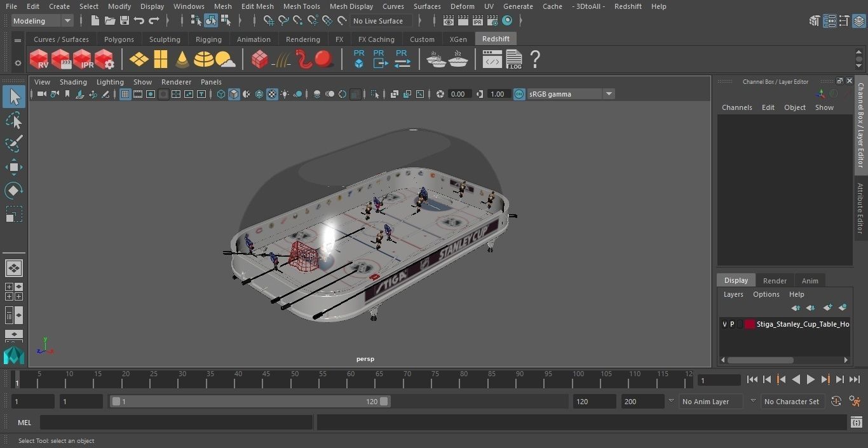Screen dimensions: 868x448
Task: Toggle isolate select viewport icon
Action: point(375,94)
